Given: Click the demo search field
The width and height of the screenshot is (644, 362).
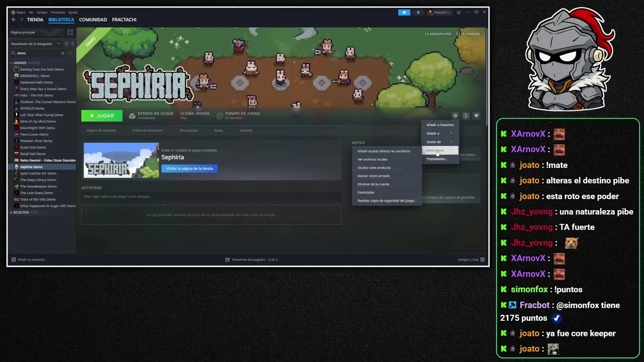Looking at the screenshot, I should pos(38,53).
